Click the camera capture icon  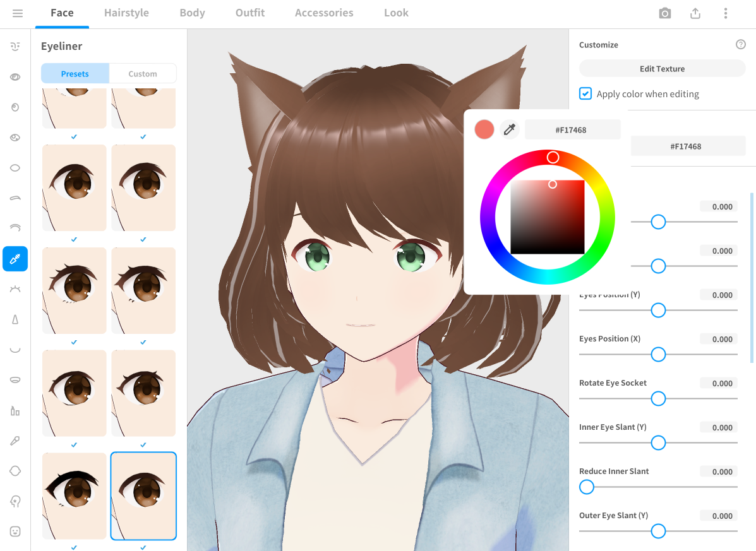click(x=664, y=13)
